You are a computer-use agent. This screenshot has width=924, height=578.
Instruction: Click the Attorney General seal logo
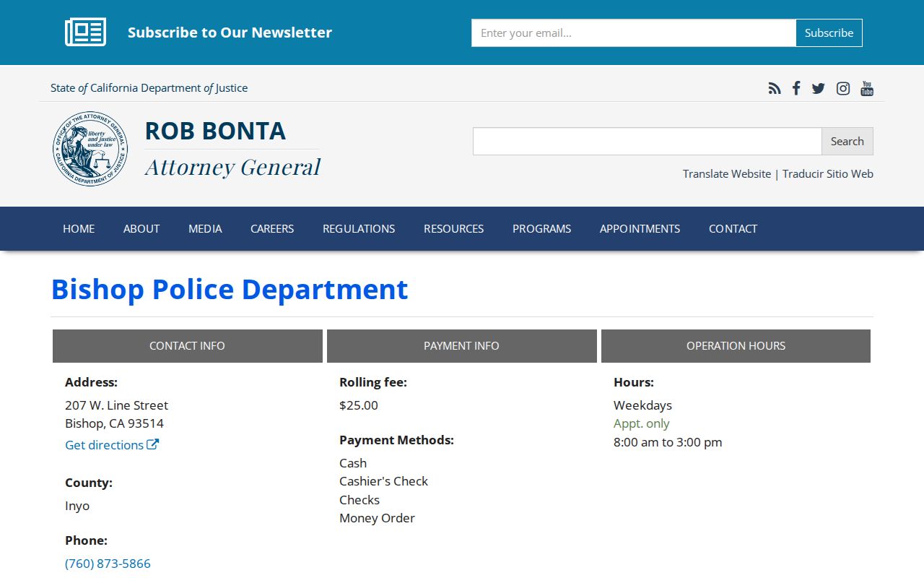[x=90, y=150]
